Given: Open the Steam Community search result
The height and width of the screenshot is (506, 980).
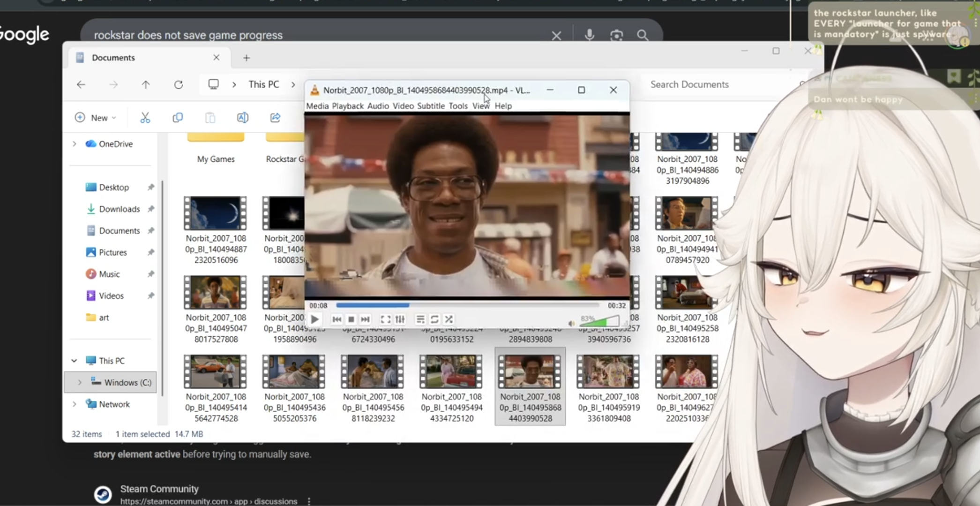Looking at the screenshot, I should click(x=159, y=489).
